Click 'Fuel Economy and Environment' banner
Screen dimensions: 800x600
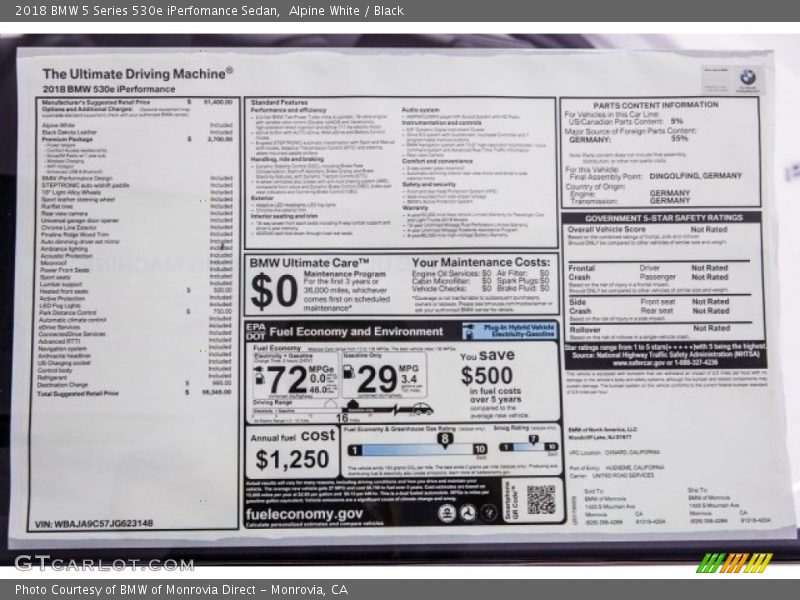(x=356, y=332)
